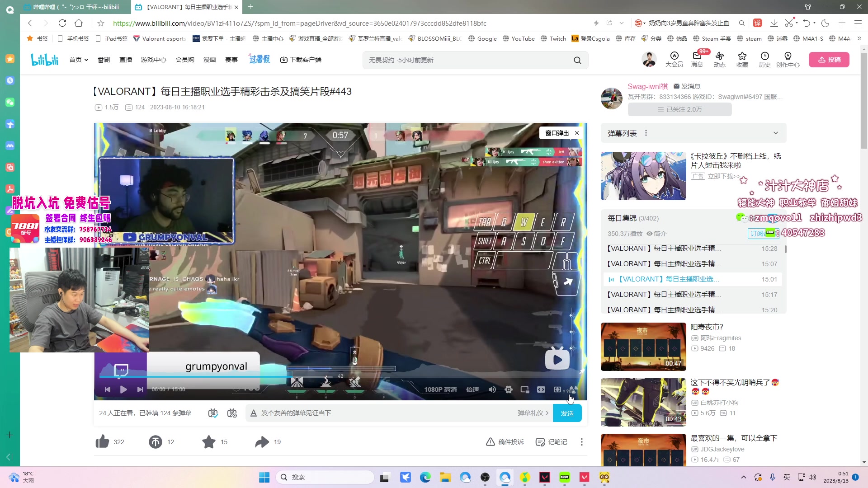Like the video with thumbs-up
Screen dimensions: 868x488
click(x=103, y=441)
